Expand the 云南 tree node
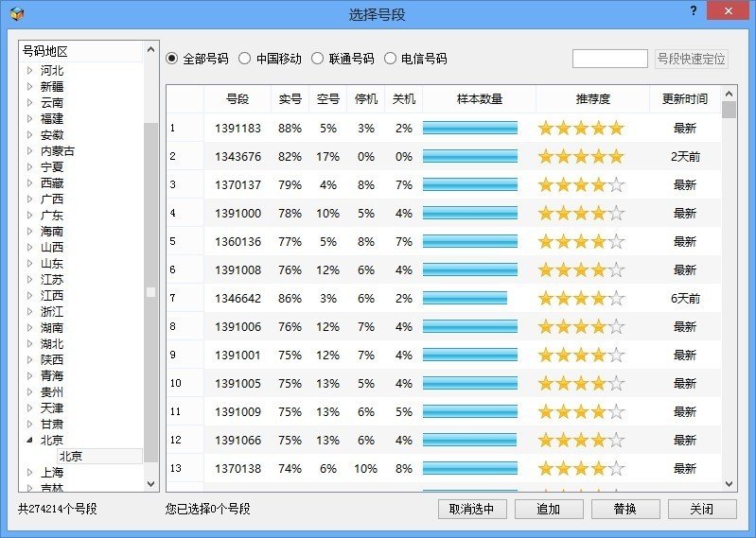The image size is (756, 538). point(30,103)
